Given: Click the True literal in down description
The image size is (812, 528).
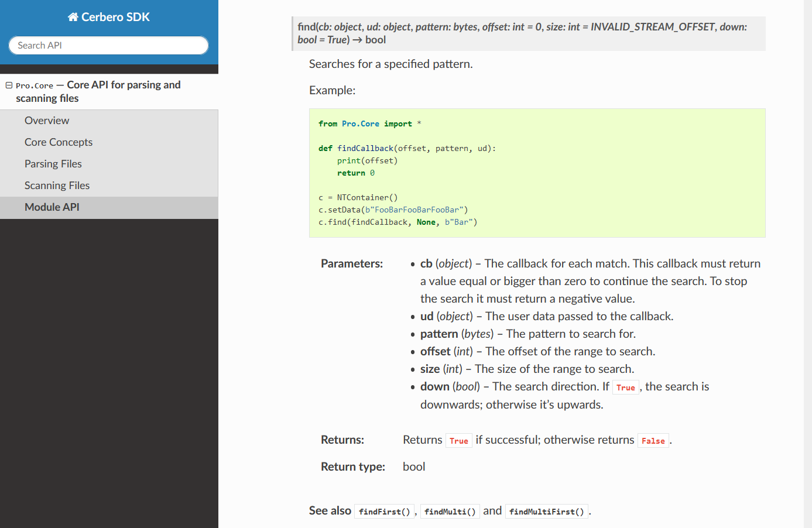Looking at the screenshot, I should pos(625,388).
